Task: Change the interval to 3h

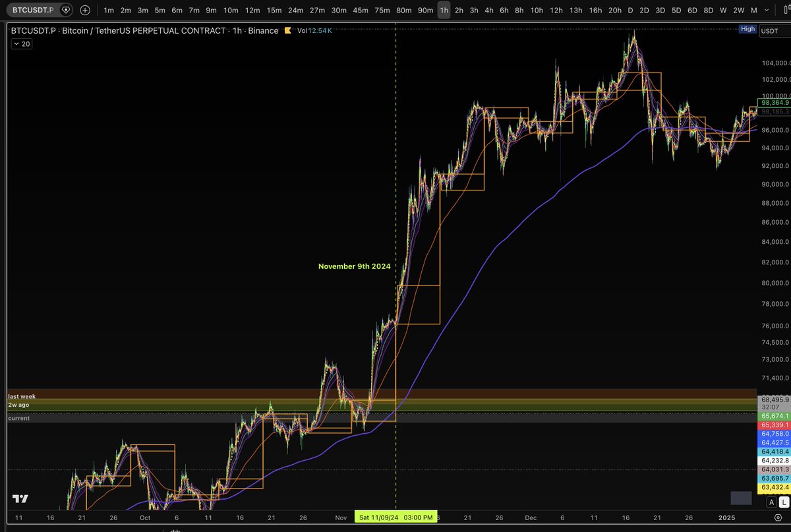Action: tap(474, 11)
